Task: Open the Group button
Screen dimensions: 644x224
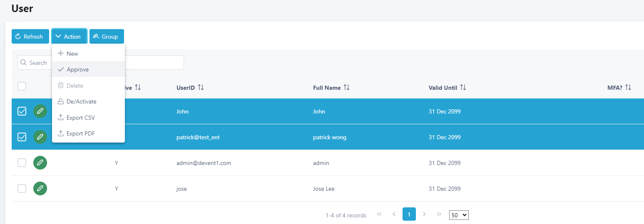Action: [106, 37]
